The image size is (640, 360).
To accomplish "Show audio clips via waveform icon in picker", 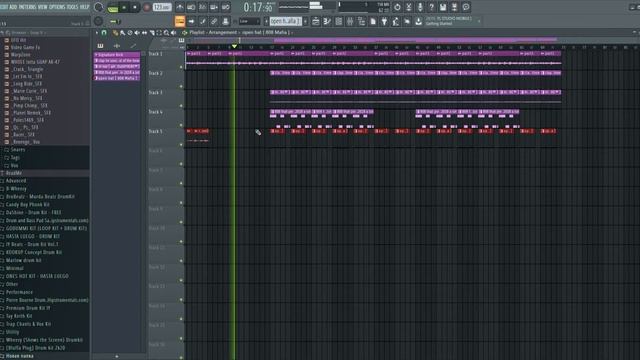I will pos(117,46).
